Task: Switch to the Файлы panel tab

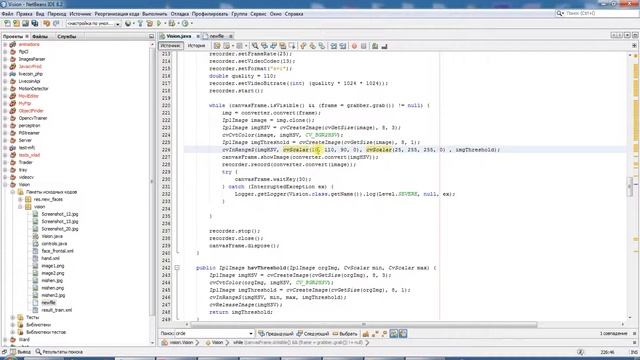Action: click(40, 37)
